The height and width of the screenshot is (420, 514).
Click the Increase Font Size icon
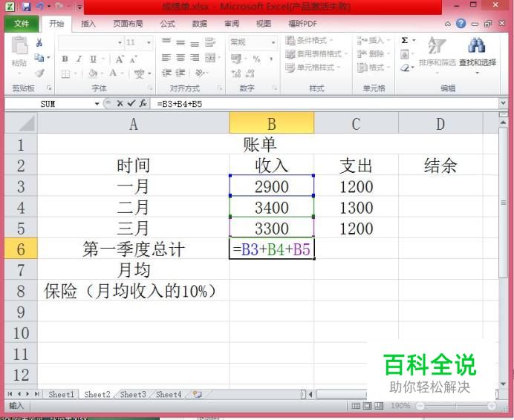[x=120, y=59]
